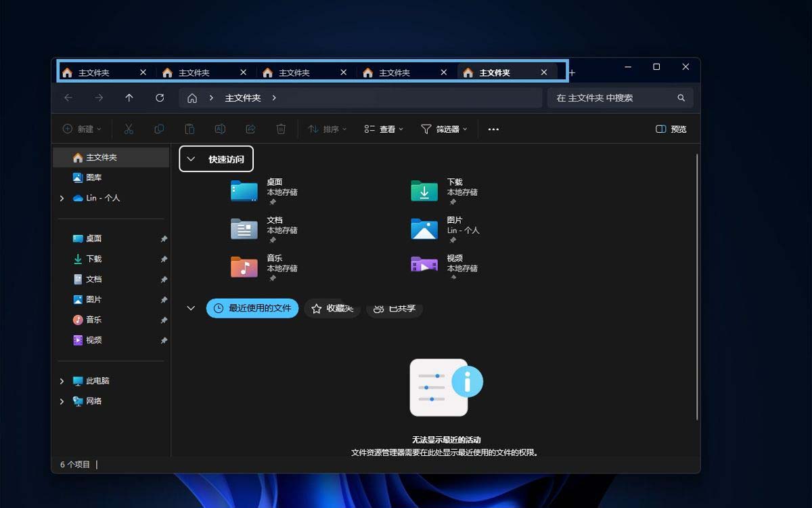Expand 网络 in the sidebar tree
Image resolution: width=812 pixels, height=508 pixels.
click(62, 402)
